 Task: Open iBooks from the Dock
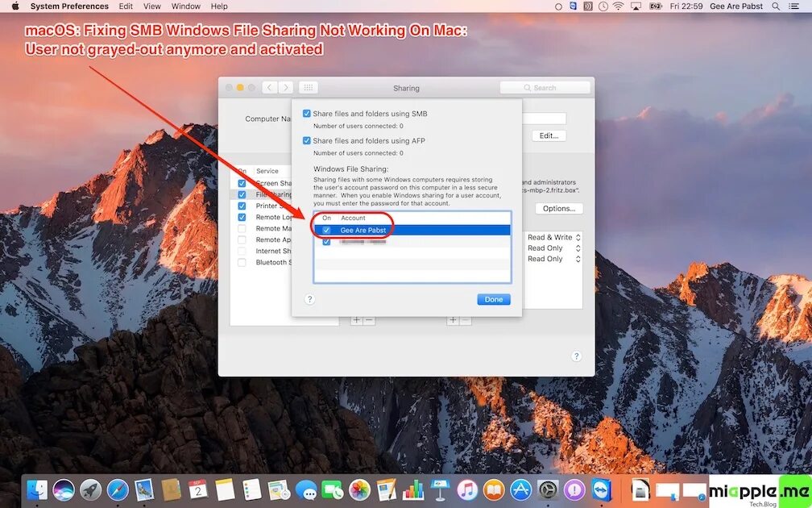[494, 490]
